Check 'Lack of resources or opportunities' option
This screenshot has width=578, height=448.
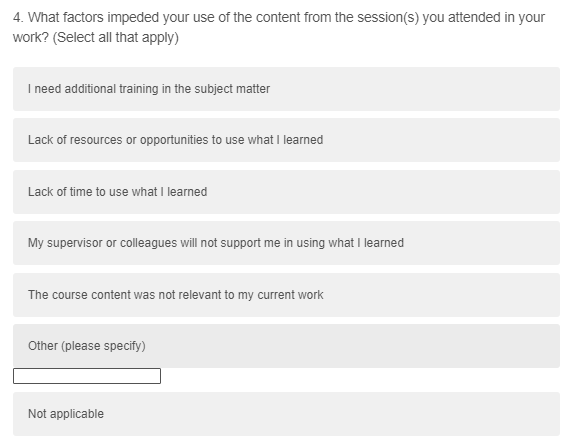pos(286,140)
